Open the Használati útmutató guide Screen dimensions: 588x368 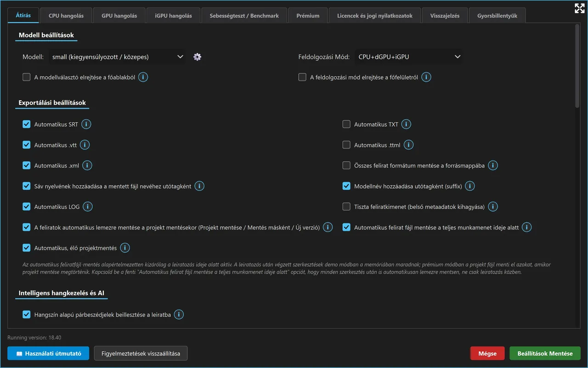48,353
